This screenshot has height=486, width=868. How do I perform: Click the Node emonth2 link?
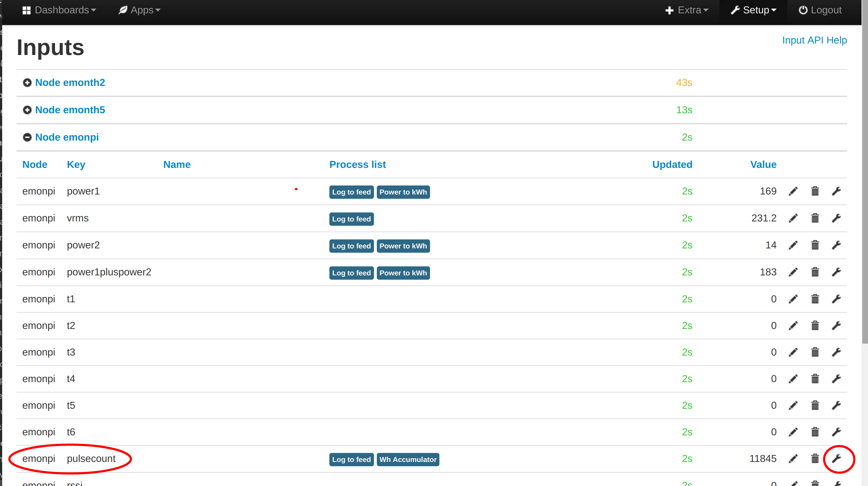(x=70, y=83)
